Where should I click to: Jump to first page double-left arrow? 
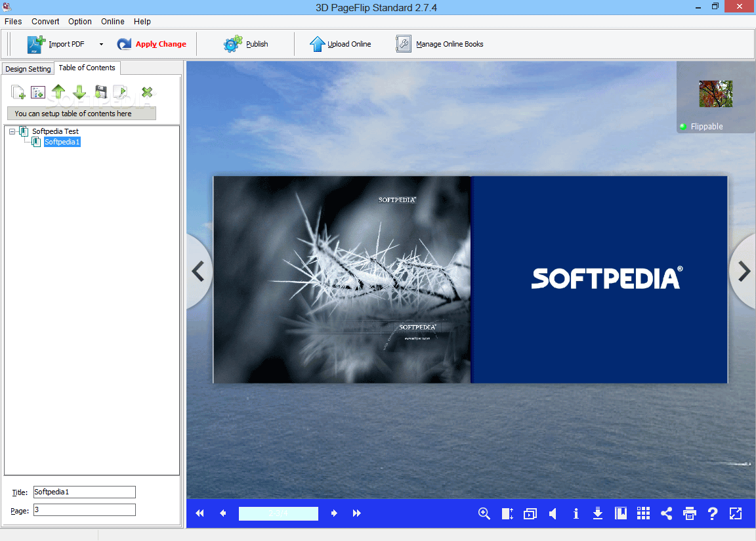(199, 513)
